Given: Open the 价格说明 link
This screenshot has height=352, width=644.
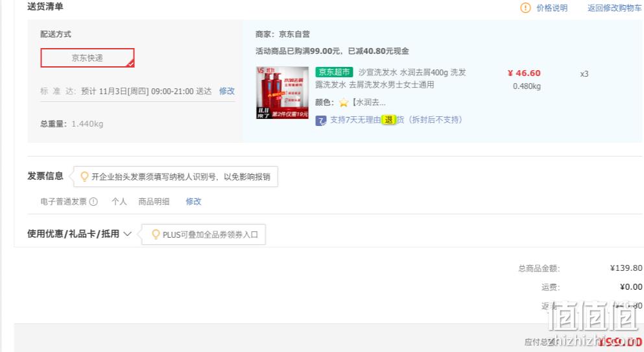Looking at the screenshot, I should (x=552, y=8).
